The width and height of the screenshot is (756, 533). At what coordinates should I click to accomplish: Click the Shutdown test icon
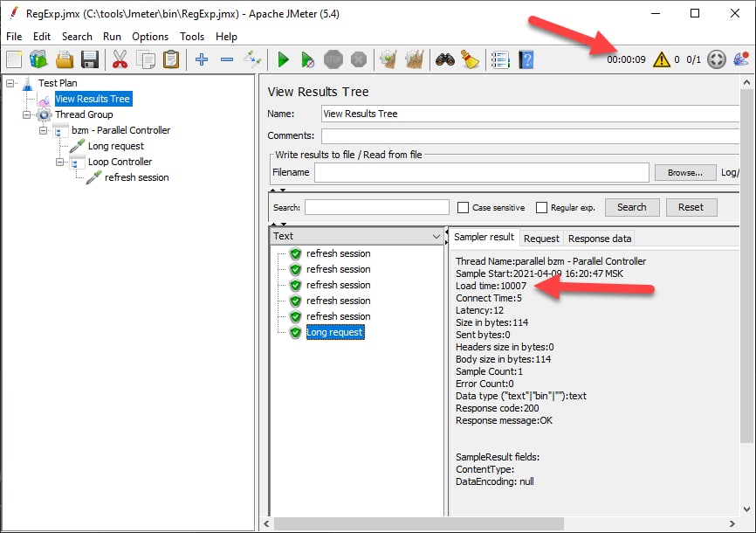click(358, 60)
